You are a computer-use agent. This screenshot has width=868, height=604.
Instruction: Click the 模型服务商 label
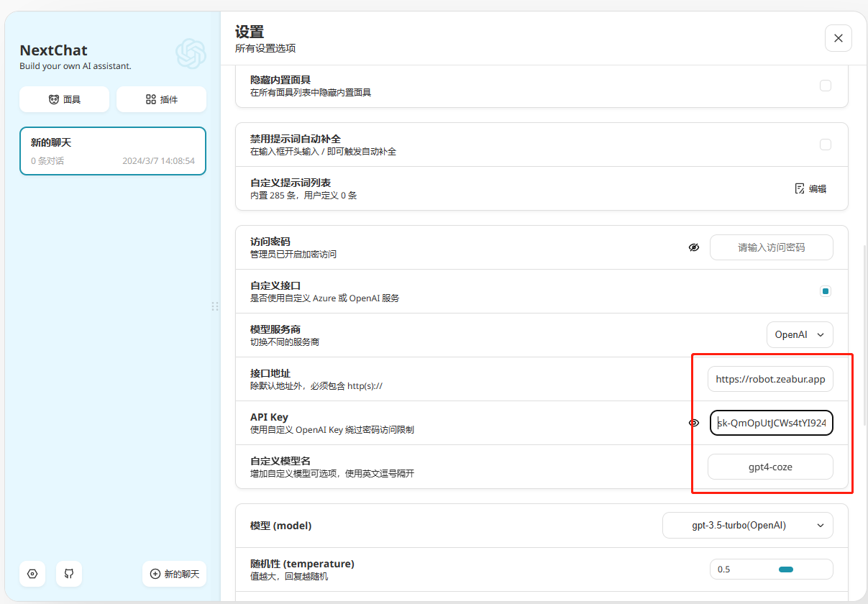[275, 329]
